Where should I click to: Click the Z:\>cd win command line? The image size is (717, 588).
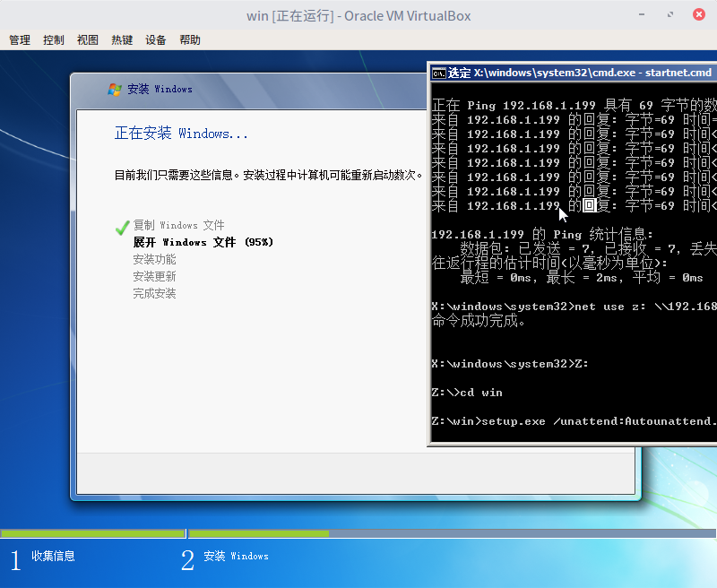click(467, 393)
